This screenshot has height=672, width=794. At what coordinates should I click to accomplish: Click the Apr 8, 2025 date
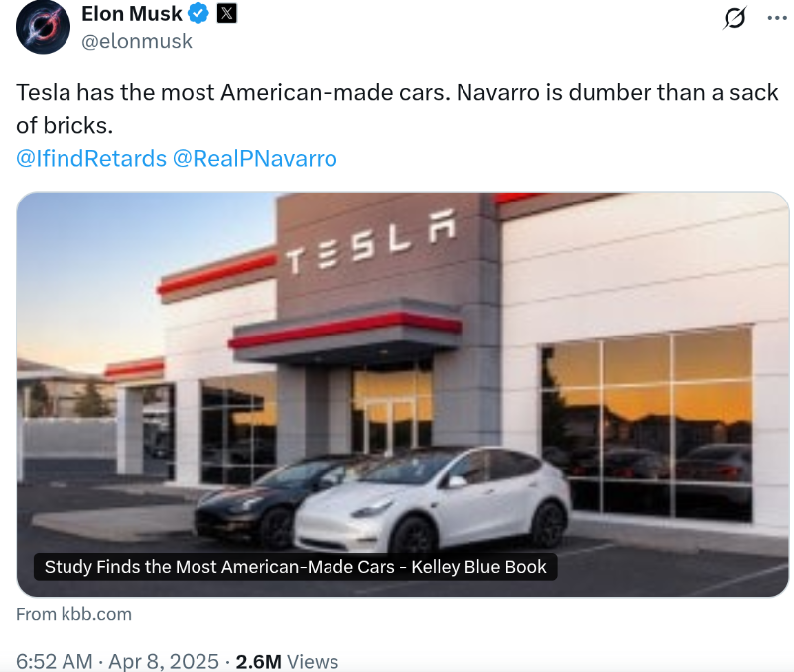[164, 661]
